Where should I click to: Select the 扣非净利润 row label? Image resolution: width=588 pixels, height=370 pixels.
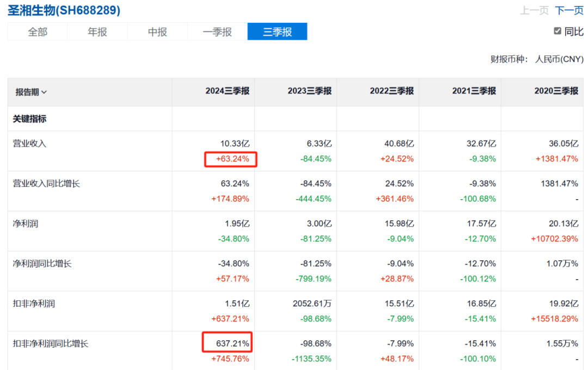(34, 304)
